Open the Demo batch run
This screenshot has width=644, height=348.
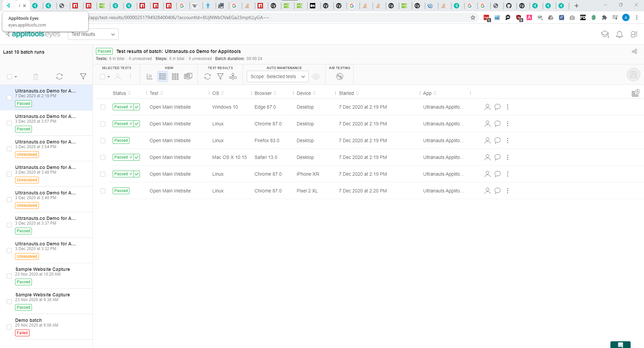coord(46,327)
